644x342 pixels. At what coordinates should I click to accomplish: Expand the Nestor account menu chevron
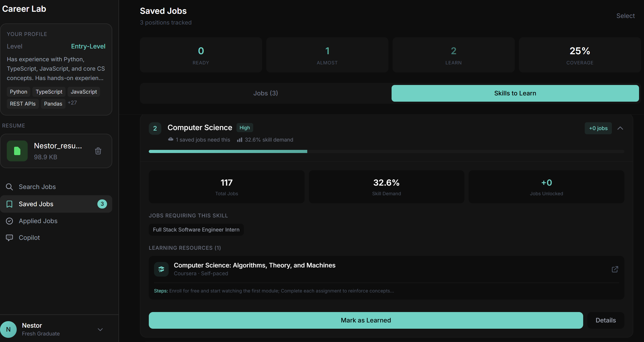coord(100,329)
